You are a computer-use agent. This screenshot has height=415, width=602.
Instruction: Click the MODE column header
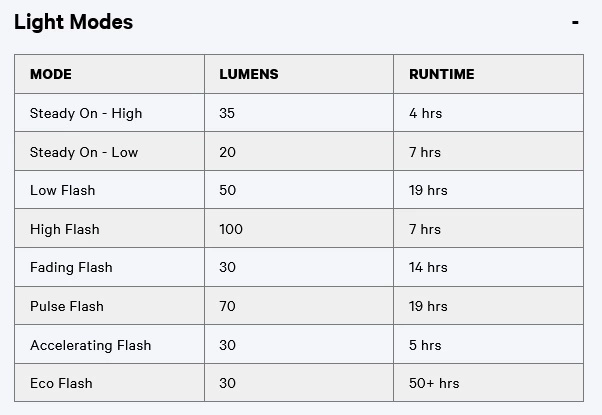tap(51, 74)
